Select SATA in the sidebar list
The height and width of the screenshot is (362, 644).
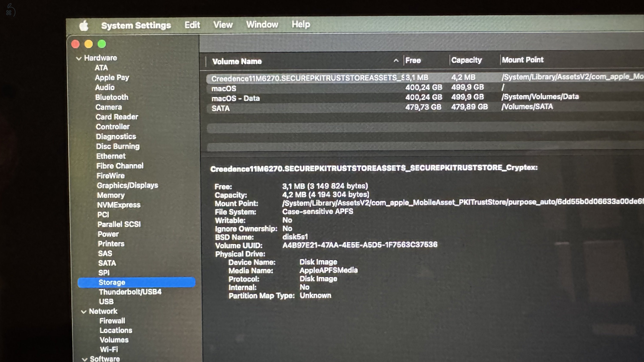(107, 263)
